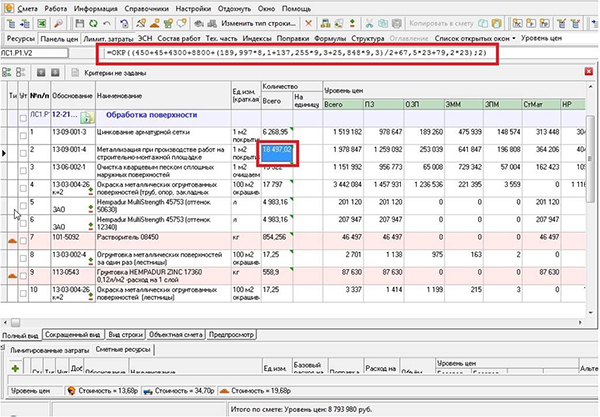Click the first database tree icon in the toolbar
The height and width of the screenshot is (417, 600).
11,24
